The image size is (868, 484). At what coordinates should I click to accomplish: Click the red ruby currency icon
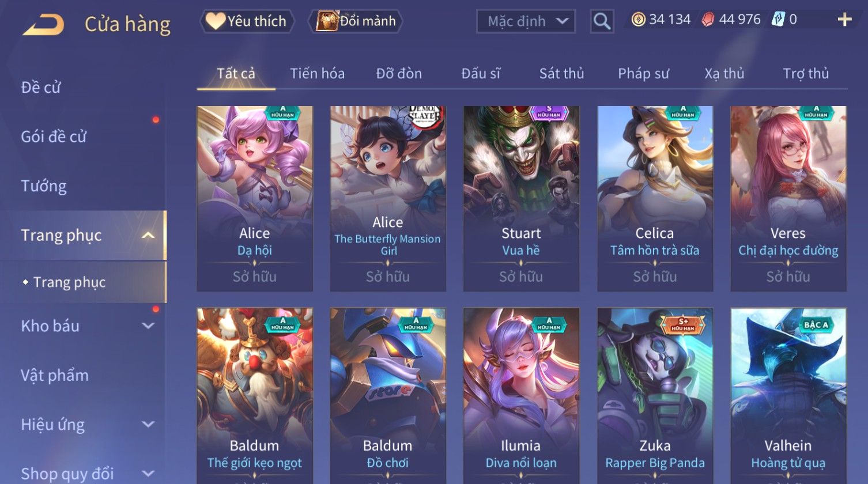click(708, 20)
